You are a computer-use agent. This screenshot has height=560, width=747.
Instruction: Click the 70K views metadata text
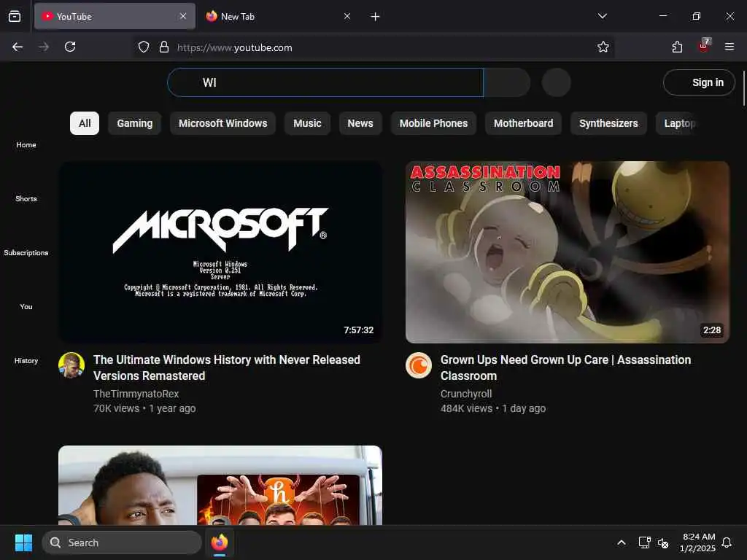coord(116,408)
